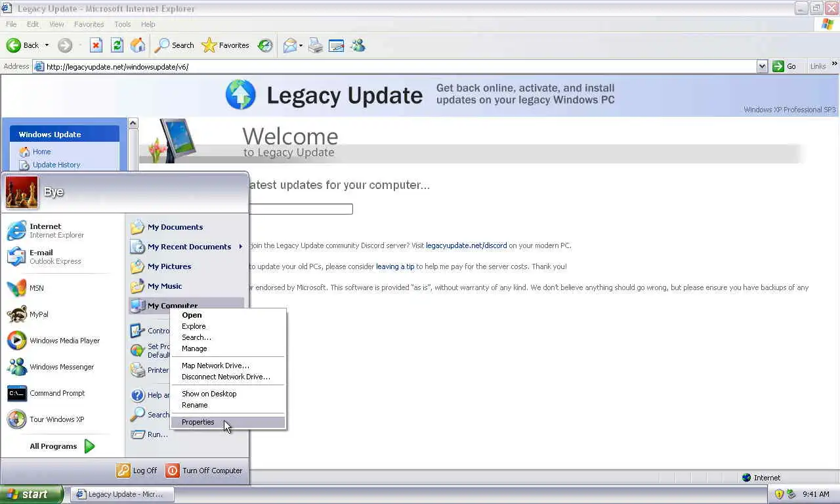Click the Mail envelope icon

tap(289, 45)
